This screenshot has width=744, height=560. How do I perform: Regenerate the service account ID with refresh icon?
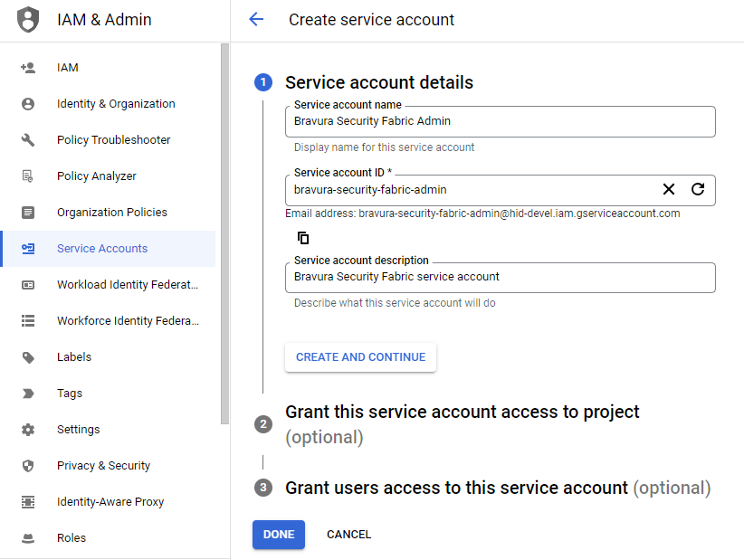pyautogui.click(x=697, y=189)
